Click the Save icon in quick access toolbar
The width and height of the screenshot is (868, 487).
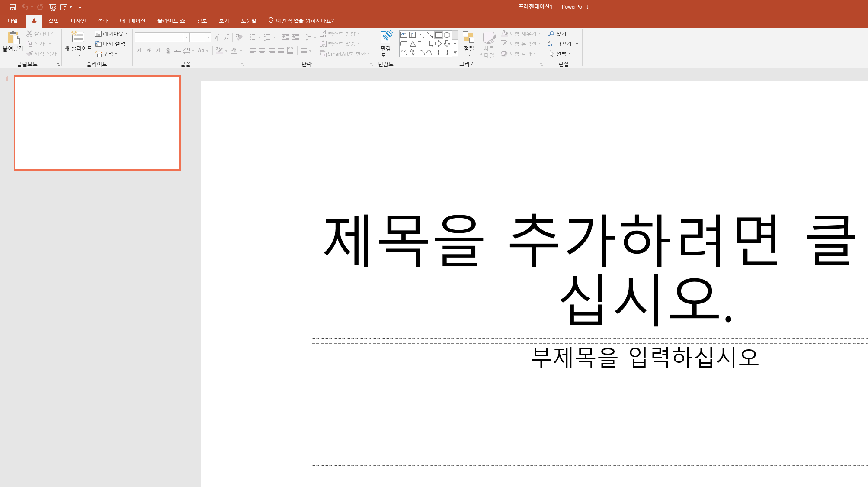(13, 7)
